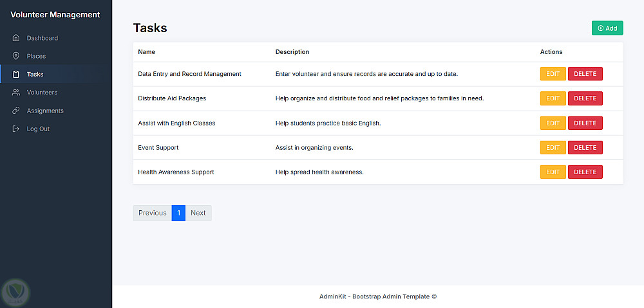Click the Places map pin icon
This screenshot has height=308, width=644.
point(16,56)
